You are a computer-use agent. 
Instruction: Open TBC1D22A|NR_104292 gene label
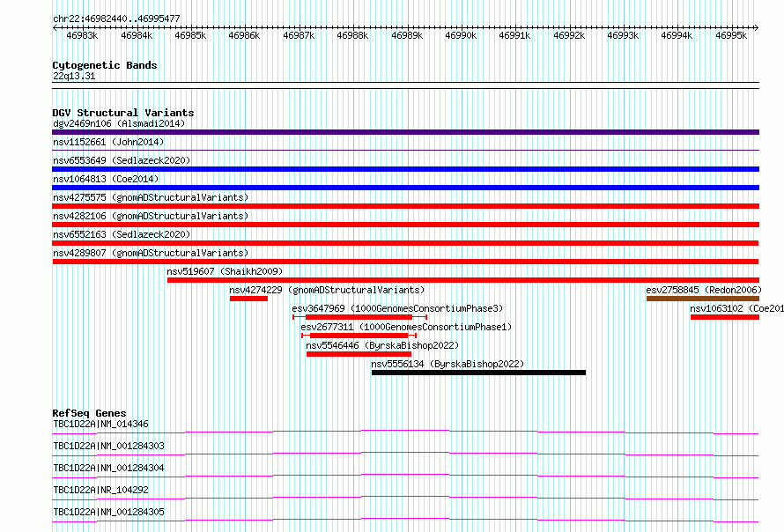(101, 490)
